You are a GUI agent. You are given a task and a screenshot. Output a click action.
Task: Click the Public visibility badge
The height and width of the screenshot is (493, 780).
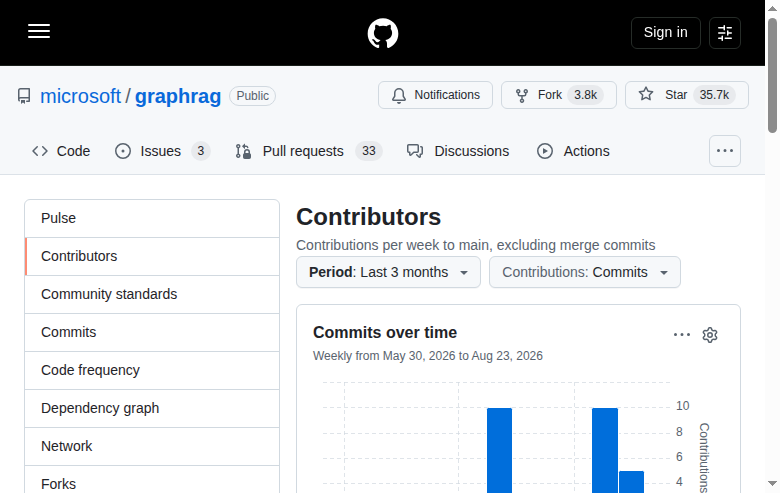[252, 96]
